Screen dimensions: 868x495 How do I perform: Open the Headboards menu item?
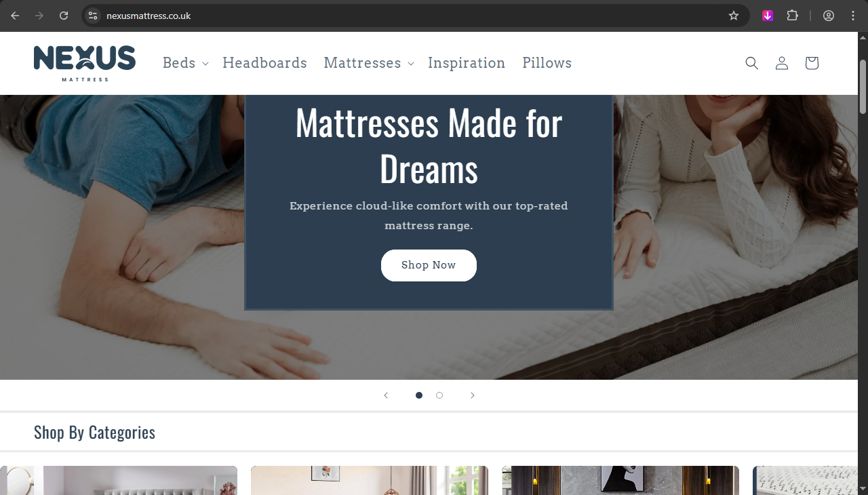coord(264,62)
